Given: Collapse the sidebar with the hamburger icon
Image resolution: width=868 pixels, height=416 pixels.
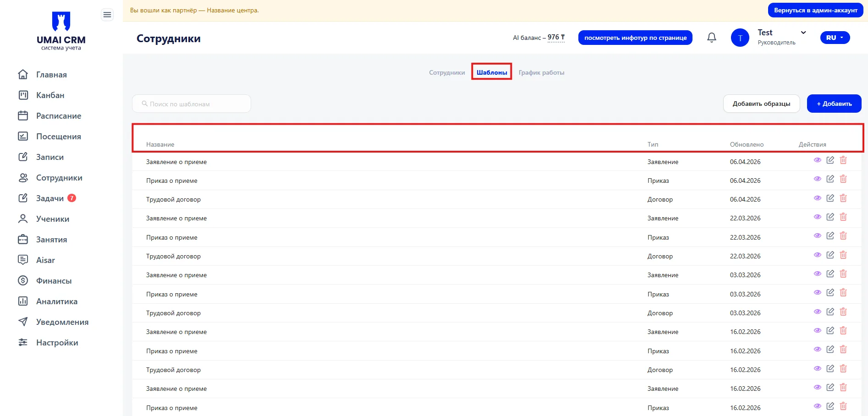Looking at the screenshot, I should coord(107,15).
